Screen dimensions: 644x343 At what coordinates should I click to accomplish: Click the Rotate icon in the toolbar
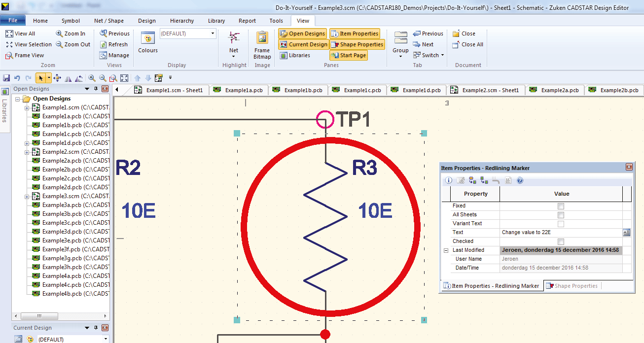click(78, 78)
